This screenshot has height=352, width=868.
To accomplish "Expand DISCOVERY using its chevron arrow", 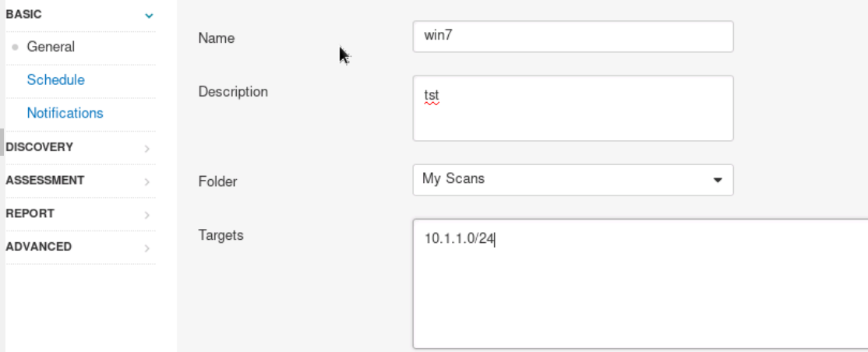I will 147,148.
